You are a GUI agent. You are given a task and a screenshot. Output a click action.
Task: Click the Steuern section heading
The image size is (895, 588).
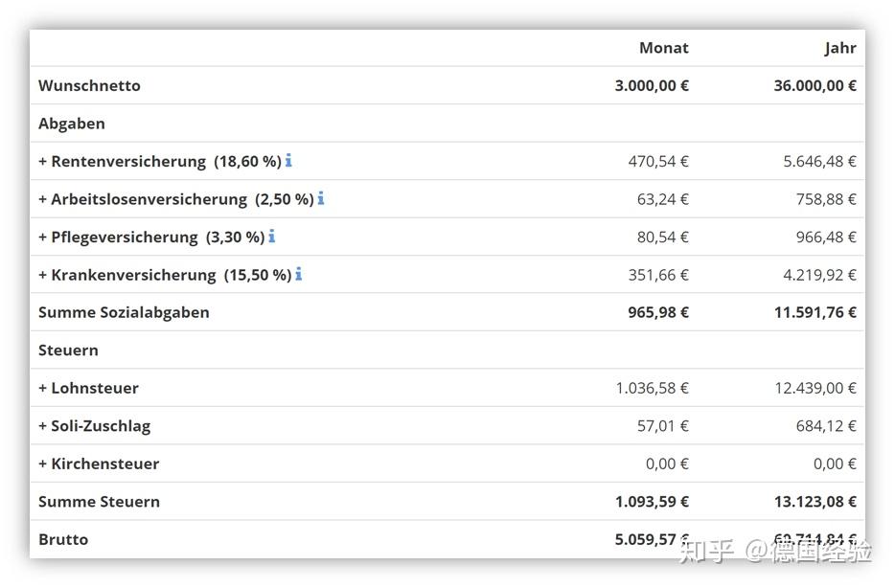click(68, 351)
